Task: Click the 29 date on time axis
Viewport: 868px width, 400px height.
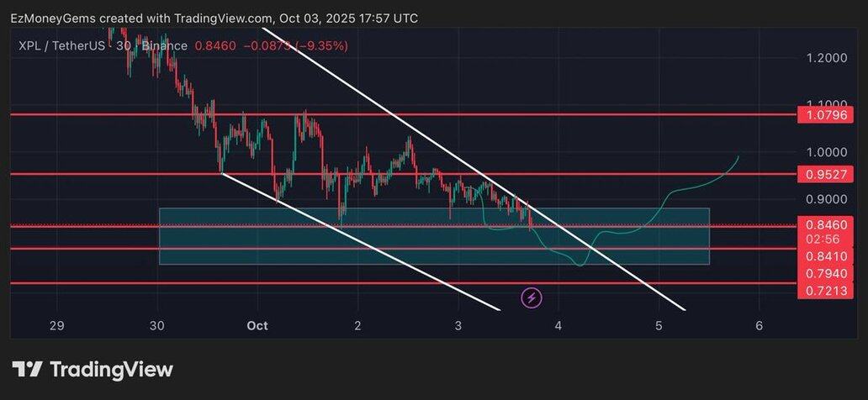Action: (x=57, y=325)
